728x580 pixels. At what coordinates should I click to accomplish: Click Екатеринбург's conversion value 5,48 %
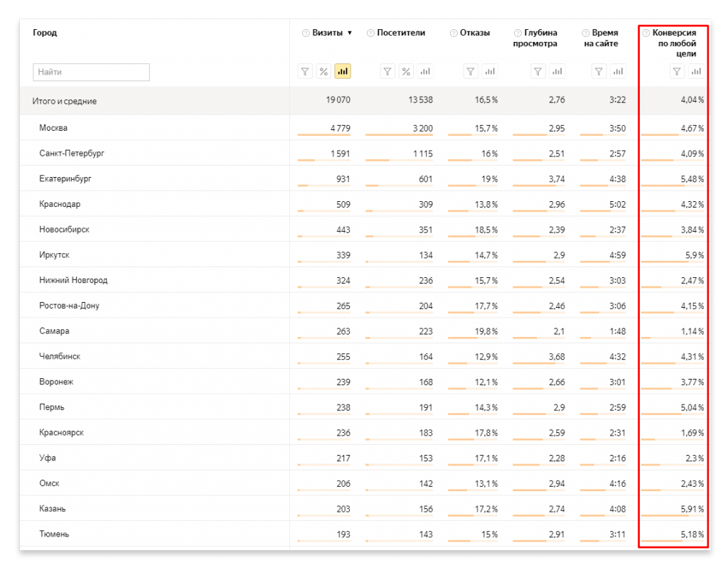[692, 179]
